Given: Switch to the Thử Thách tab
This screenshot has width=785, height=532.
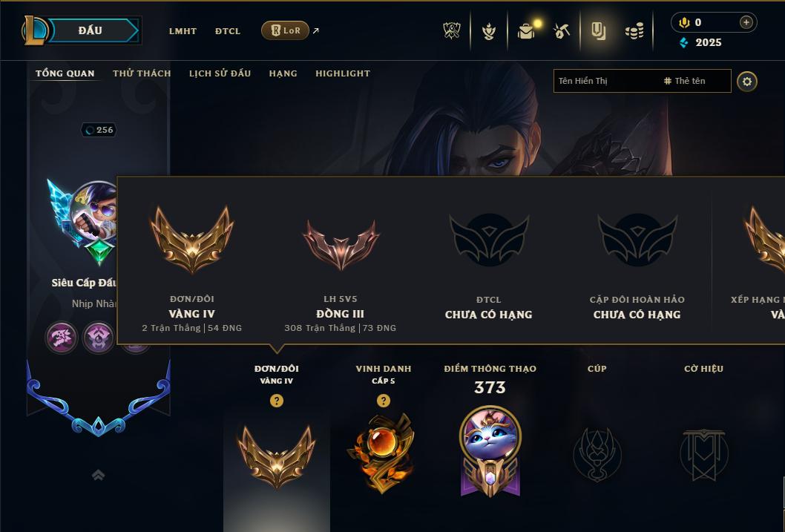Looking at the screenshot, I should tap(142, 73).
